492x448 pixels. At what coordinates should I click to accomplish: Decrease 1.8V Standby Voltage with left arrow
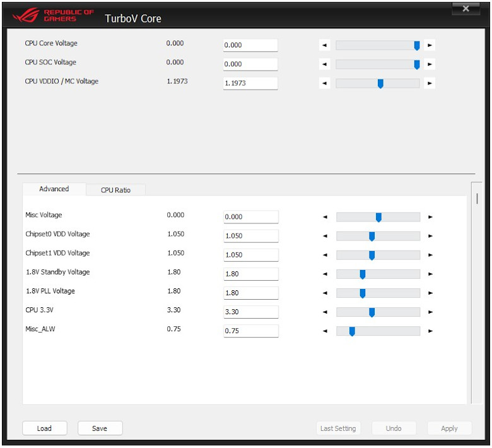coord(325,274)
